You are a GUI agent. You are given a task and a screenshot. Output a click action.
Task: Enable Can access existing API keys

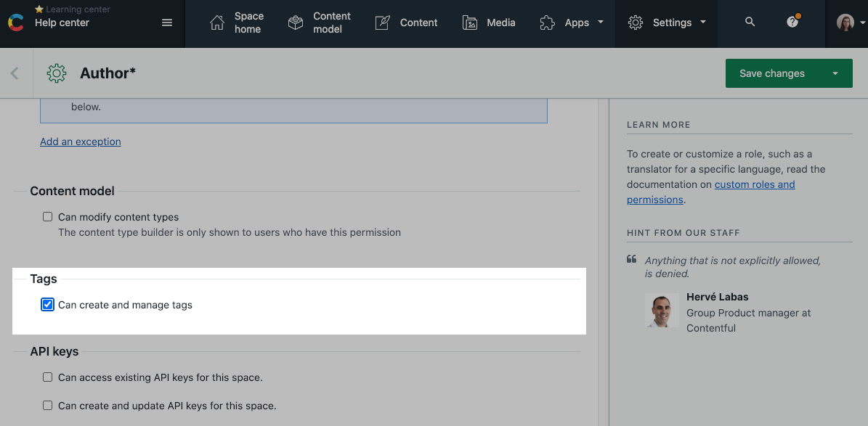(48, 377)
